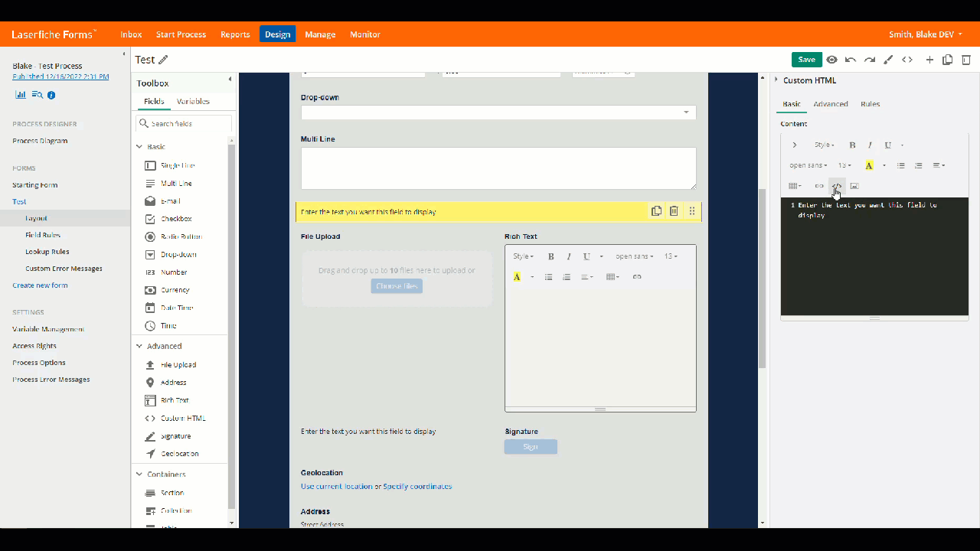Switch to the Advanced tab in Custom HTML panel
The image size is (980, 551).
pyautogui.click(x=830, y=104)
